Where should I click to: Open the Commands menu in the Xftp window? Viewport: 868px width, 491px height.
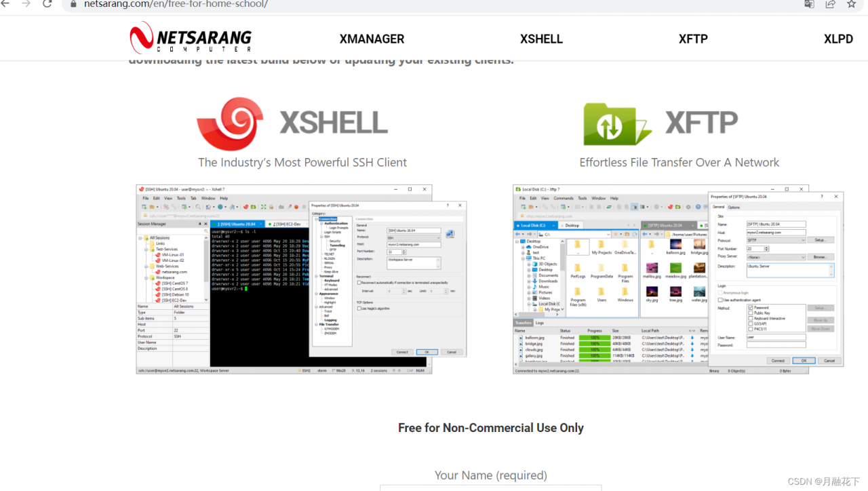(564, 198)
